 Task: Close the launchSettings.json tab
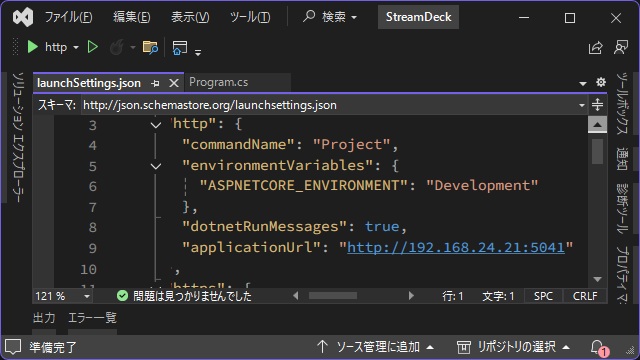coord(174,83)
